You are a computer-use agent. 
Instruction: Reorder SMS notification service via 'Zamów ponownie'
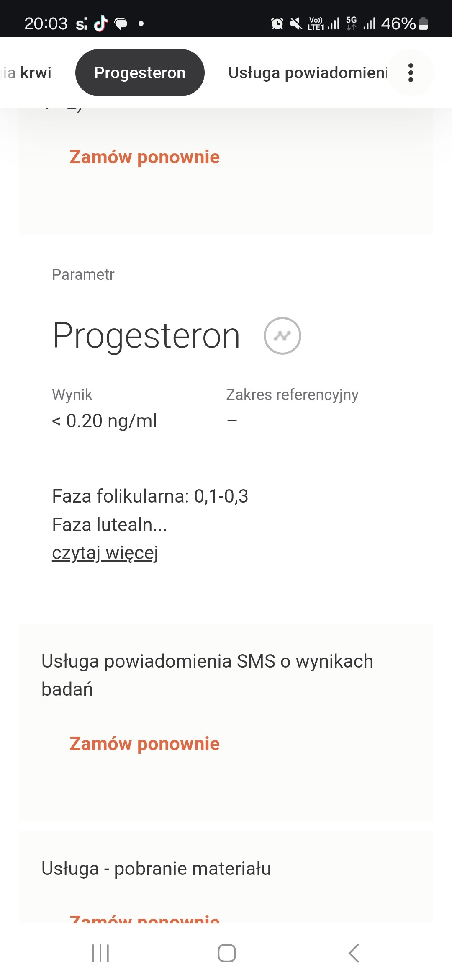[x=144, y=744]
